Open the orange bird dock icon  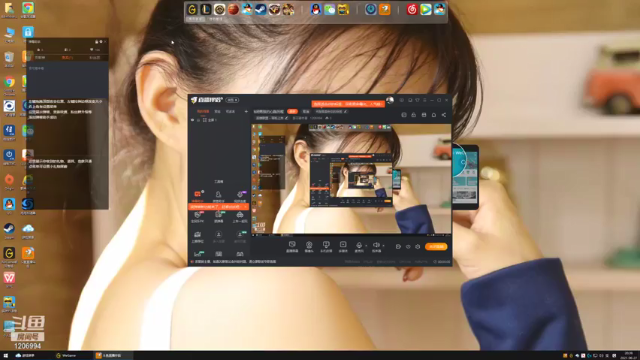384,9
